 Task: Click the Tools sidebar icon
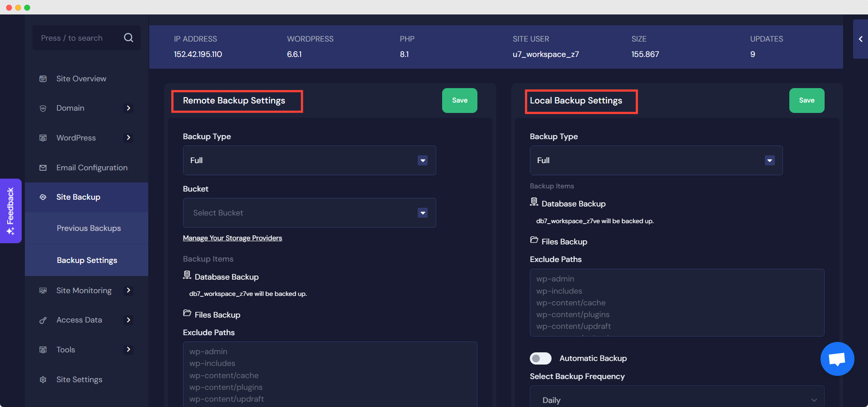(x=43, y=350)
